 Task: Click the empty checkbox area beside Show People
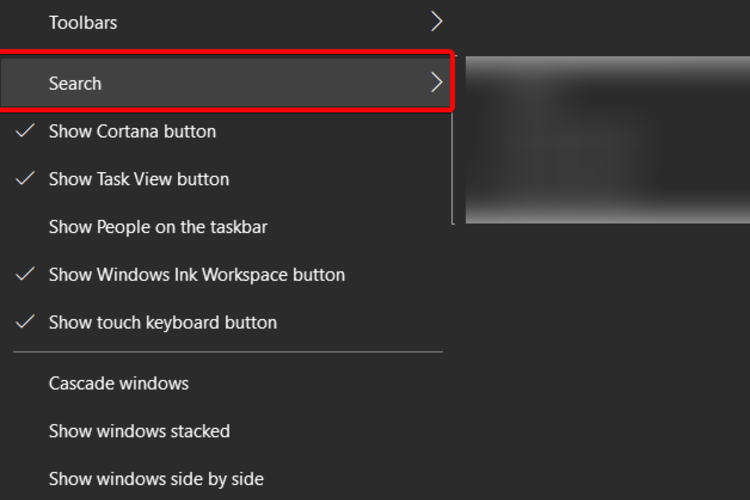point(25,227)
